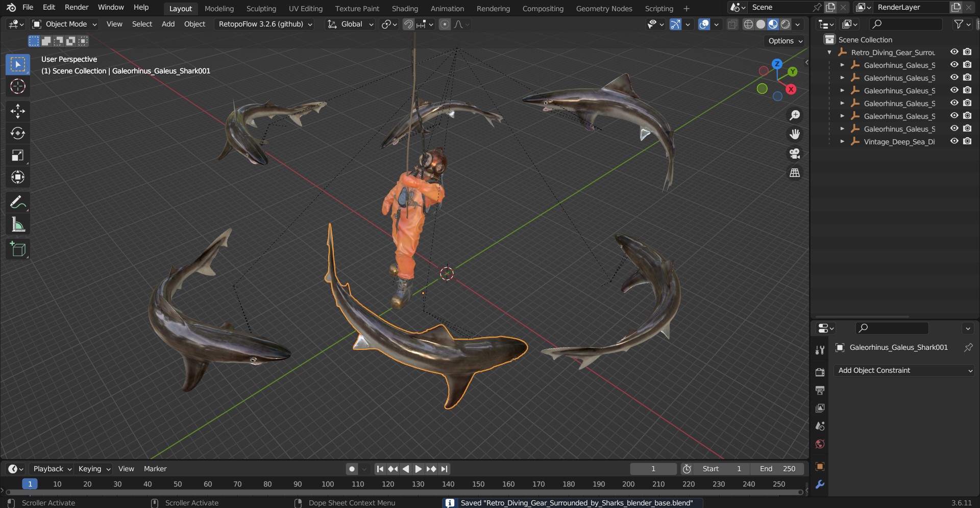980x508 pixels.
Task: Hide Vintage_Deep_Sea_Di object in viewport
Action: point(954,141)
